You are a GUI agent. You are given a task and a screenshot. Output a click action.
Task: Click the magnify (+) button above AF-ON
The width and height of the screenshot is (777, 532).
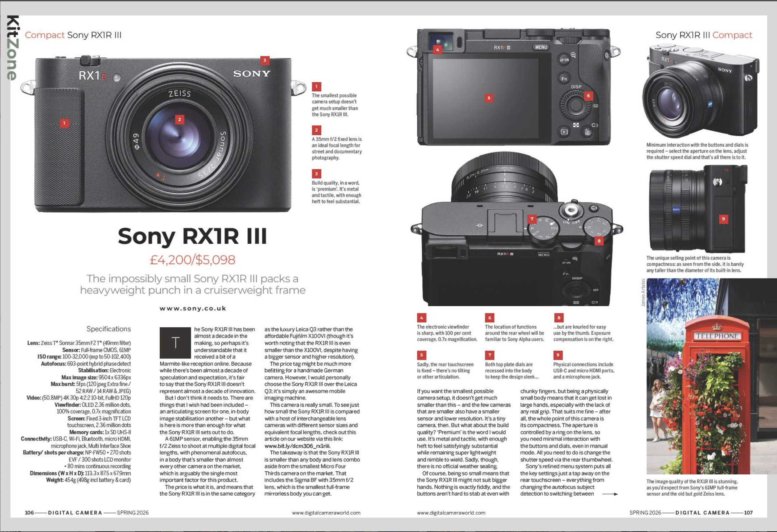click(x=574, y=55)
